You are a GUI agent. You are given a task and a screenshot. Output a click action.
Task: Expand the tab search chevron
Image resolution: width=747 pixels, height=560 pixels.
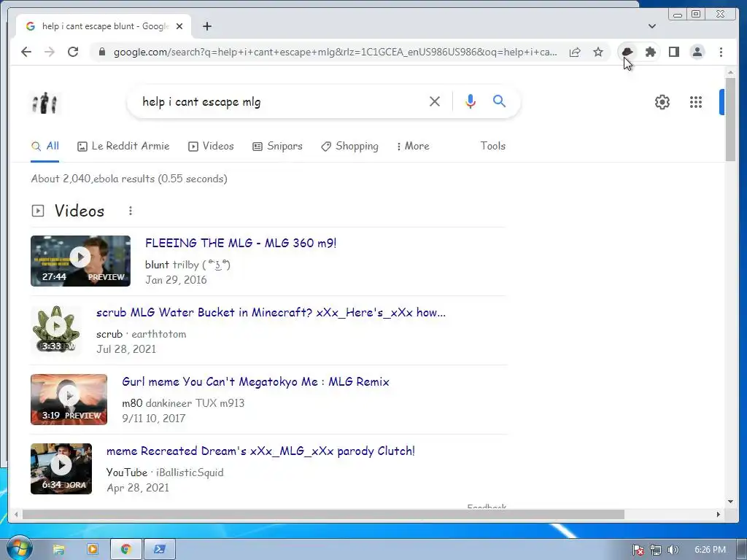[652, 26]
